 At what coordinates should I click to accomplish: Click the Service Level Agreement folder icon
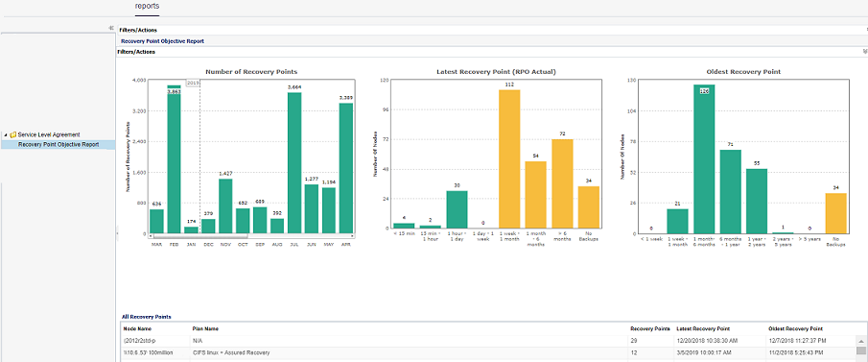click(x=13, y=134)
